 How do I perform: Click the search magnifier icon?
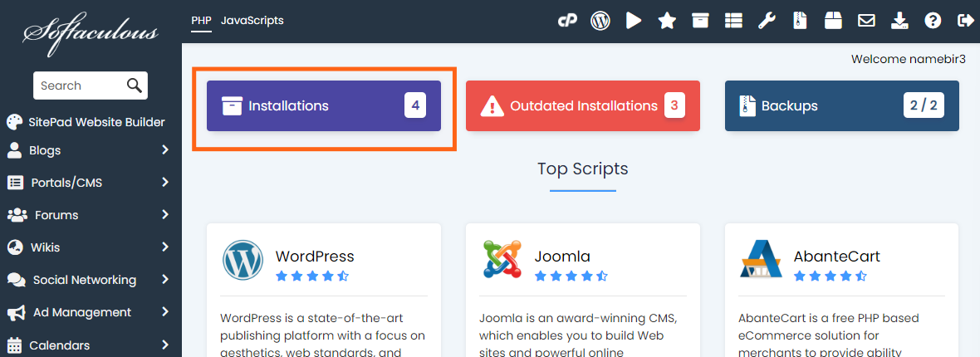coord(135,86)
